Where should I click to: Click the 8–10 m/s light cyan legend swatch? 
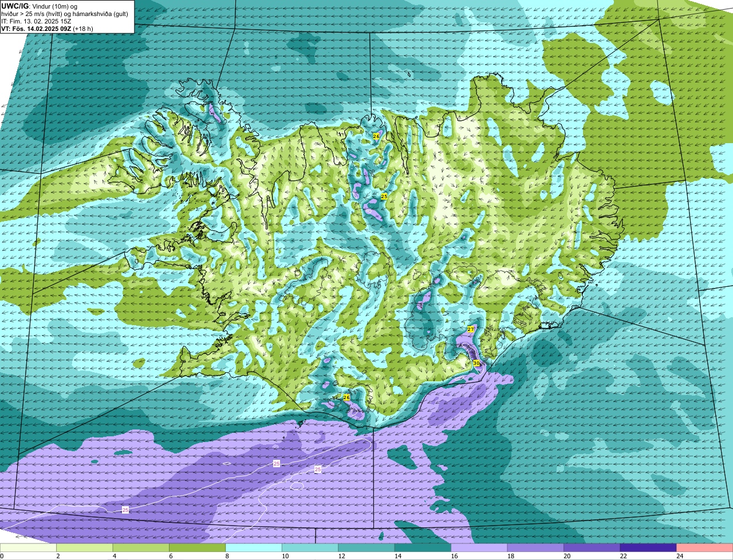tap(254, 547)
